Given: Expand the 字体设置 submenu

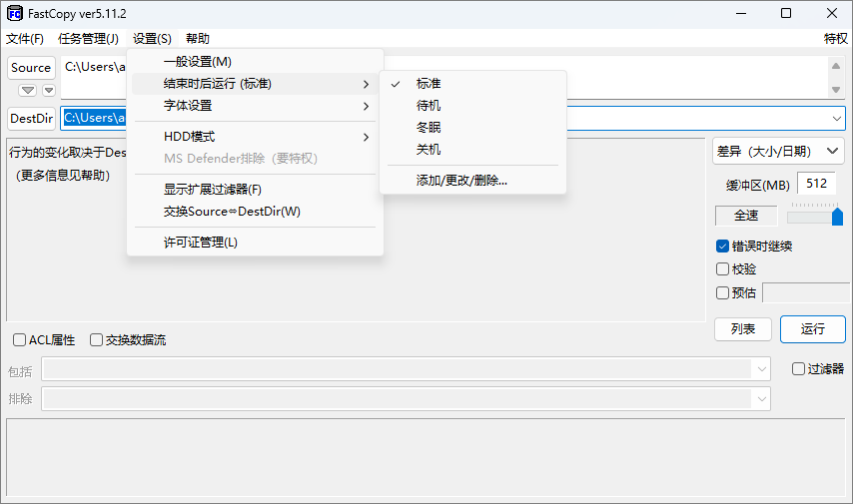Looking at the screenshot, I should [x=255, y=106].
